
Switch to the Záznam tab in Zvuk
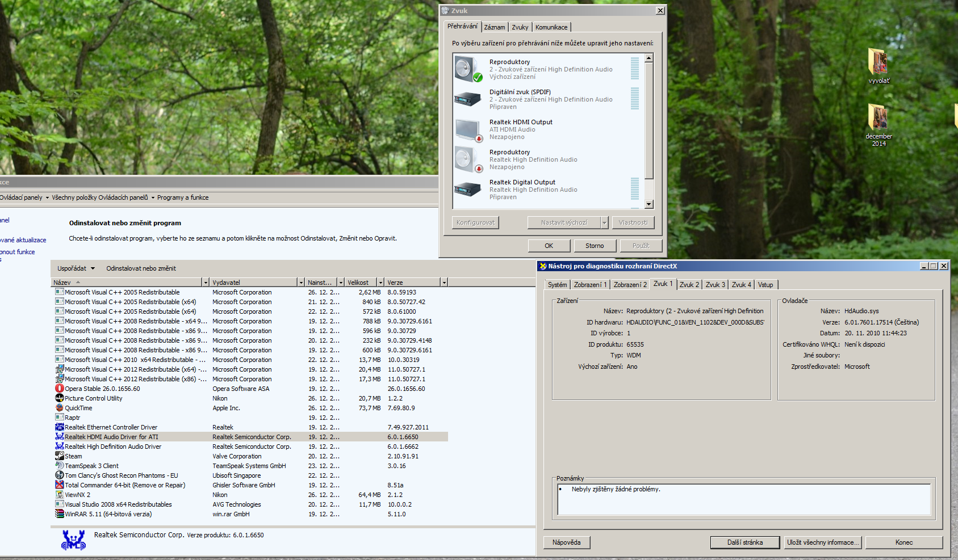pos(495,27)
